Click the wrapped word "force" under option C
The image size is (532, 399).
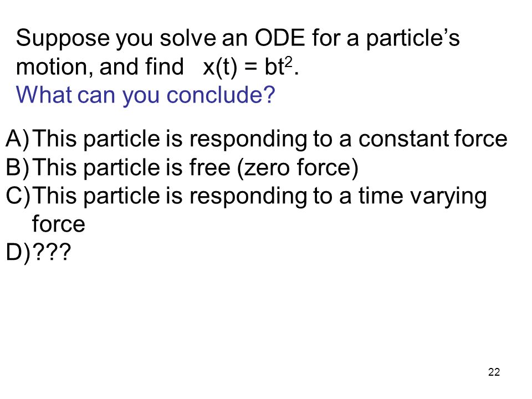point(58,224)
